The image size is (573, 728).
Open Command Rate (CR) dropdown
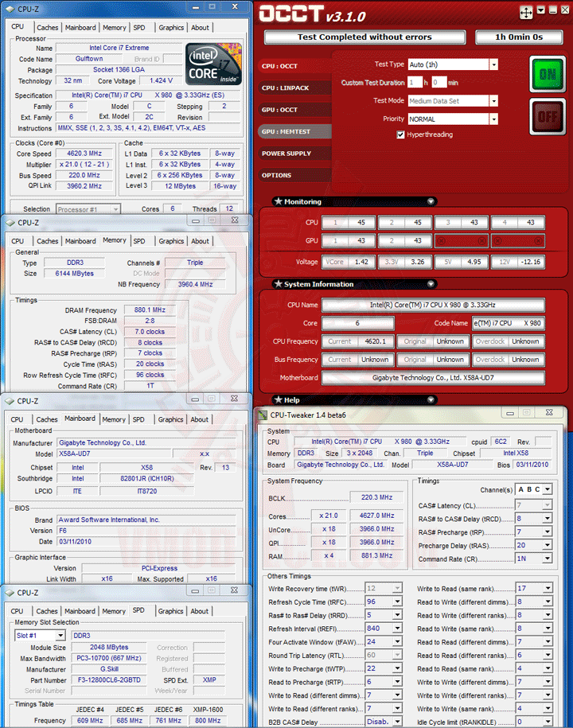(548, 559)
